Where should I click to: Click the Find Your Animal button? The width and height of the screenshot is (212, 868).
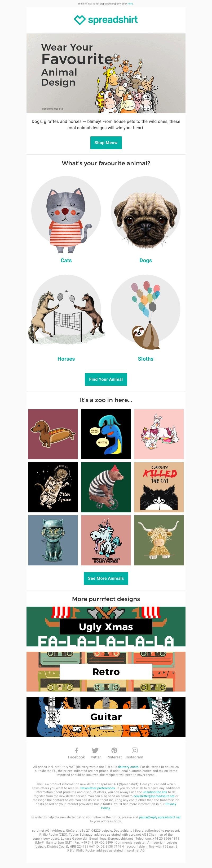106,379
